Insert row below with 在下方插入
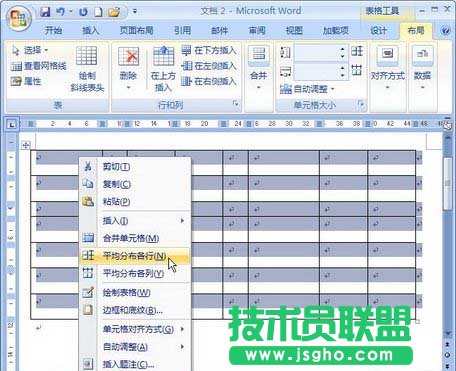The width and height of the screenshot is (456, 371). (x=209, y=51)
